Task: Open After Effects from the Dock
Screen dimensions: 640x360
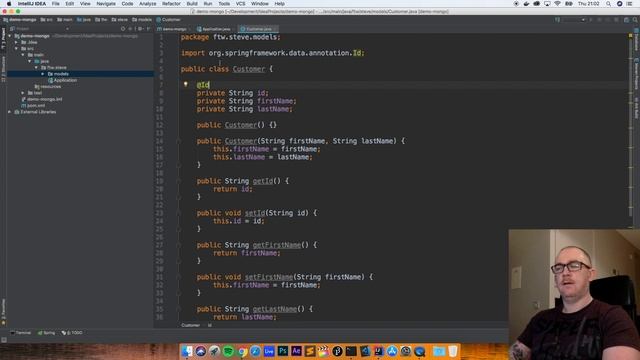Action: [296, 351]
